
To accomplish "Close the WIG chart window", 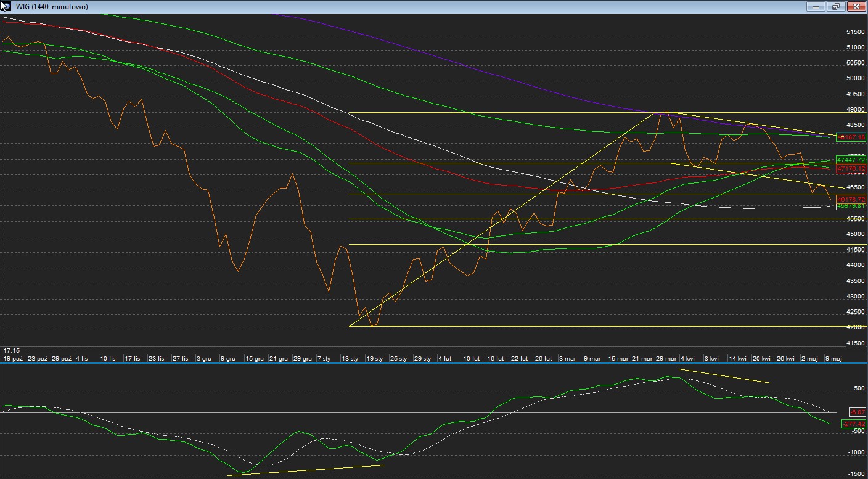I will click(856, 6).
